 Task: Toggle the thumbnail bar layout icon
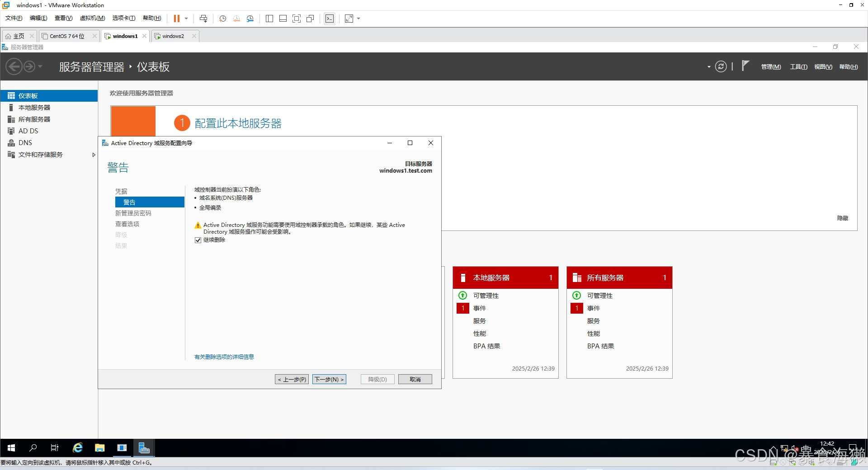[283, 19]
